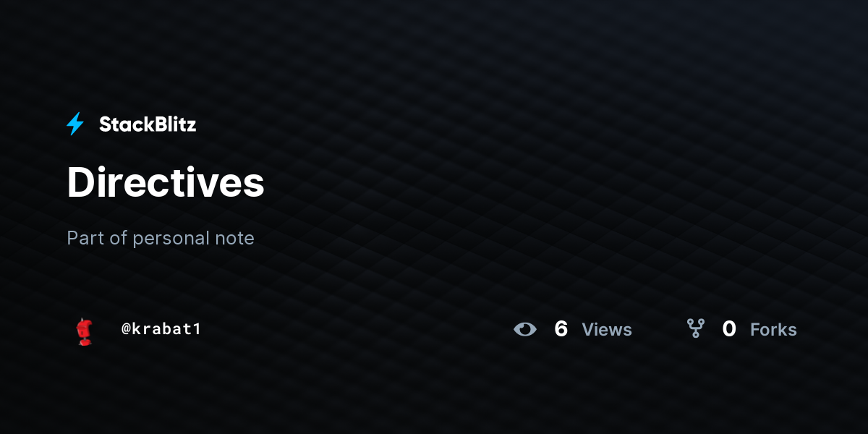Click the 'Blitz' part of the wordmark
This screenshot has width=868, height=434.
coord(172,124)
